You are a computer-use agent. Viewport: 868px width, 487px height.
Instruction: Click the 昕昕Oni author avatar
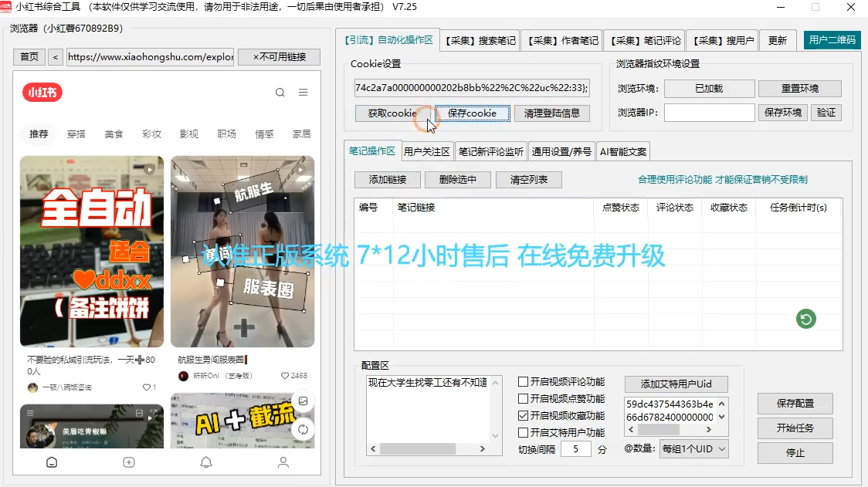coord(183,376)
